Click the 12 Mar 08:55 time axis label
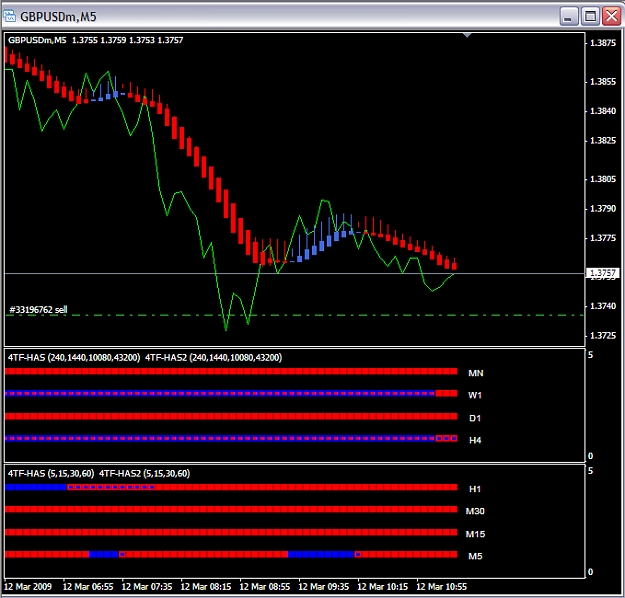Viewport: 625px width, 598px height. click(x=265, y=586)
